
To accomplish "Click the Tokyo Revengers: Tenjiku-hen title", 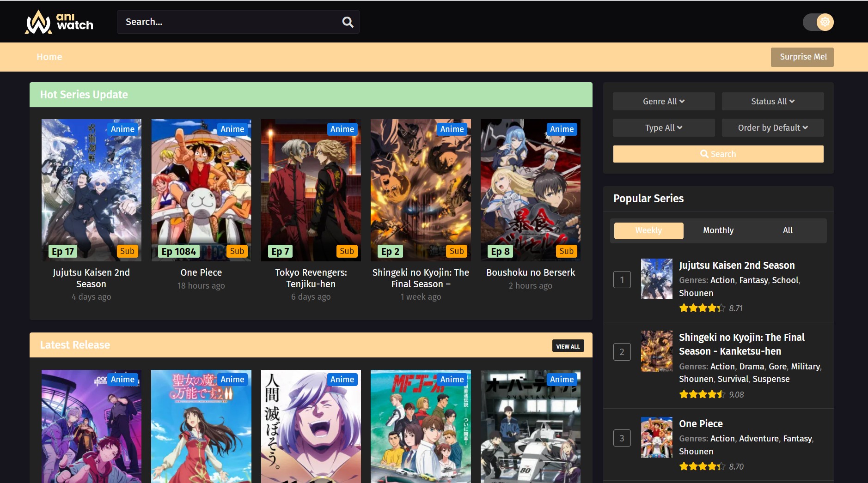I will 311,278.
